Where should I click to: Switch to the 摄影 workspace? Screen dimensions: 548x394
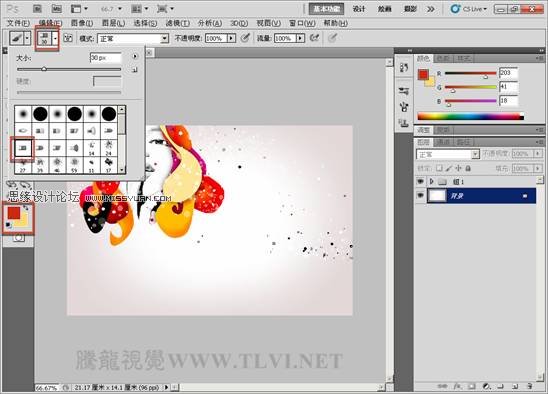click(410, 9)
